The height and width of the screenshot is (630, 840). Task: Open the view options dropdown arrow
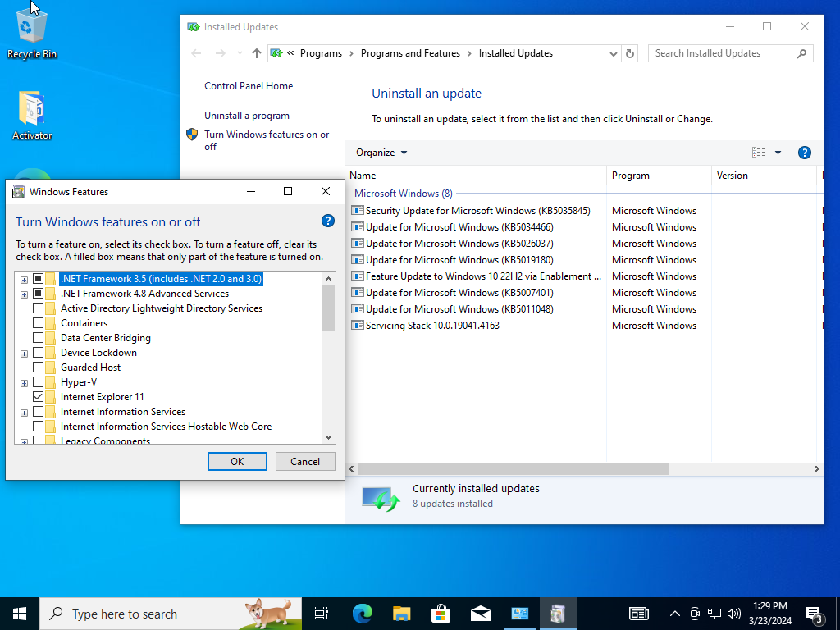[x=778, y=153]
